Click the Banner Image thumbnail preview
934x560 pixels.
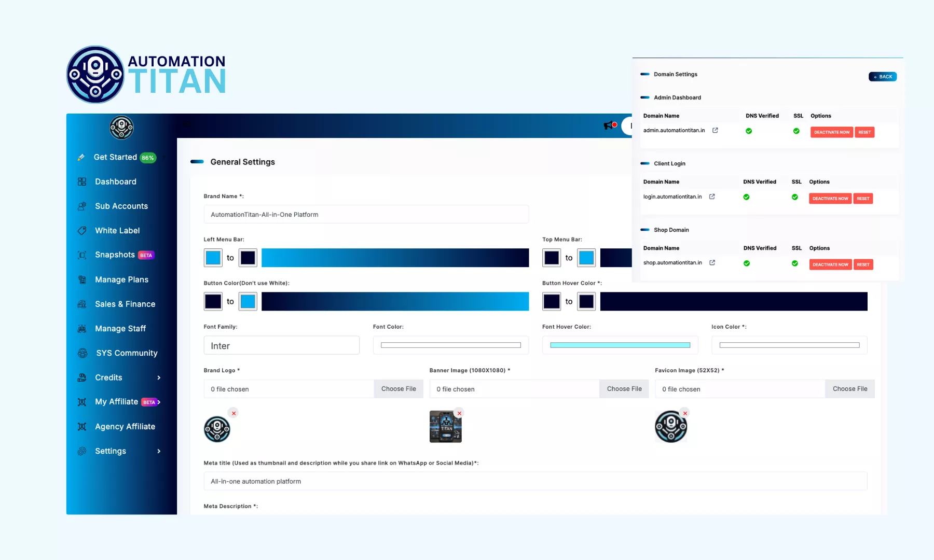(446, 427)
